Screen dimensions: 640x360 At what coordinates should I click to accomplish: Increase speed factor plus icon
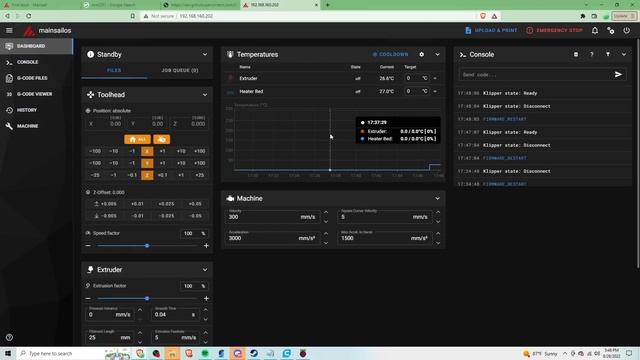click(206, 246)
